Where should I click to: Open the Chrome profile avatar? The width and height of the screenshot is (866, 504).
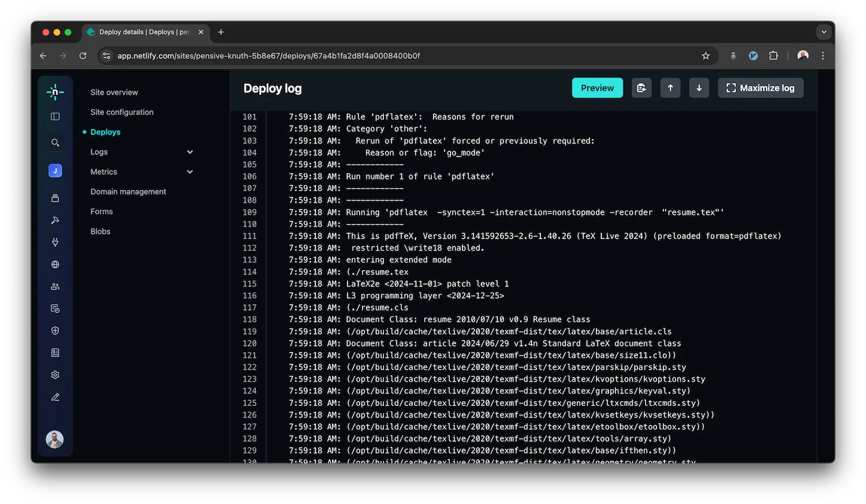[803, 55]
